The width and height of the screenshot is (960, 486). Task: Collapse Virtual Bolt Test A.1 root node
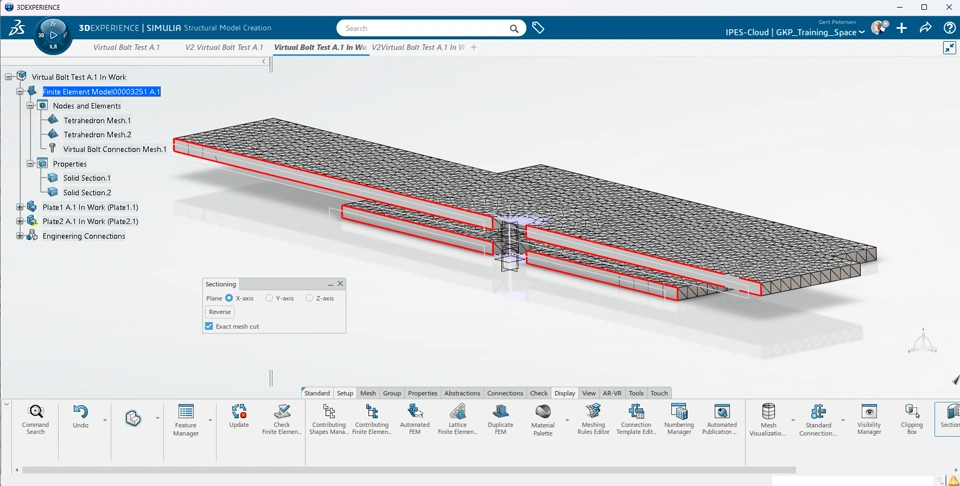9,77
